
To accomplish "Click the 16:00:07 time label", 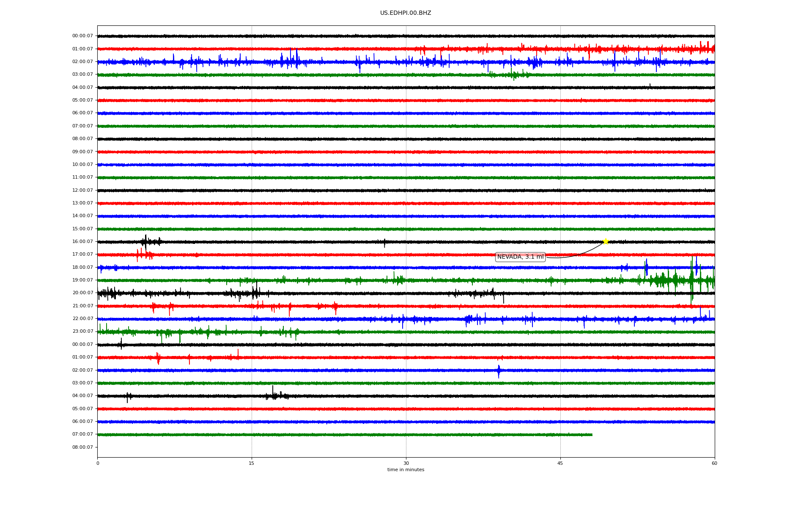I will (x=82, y=242).
